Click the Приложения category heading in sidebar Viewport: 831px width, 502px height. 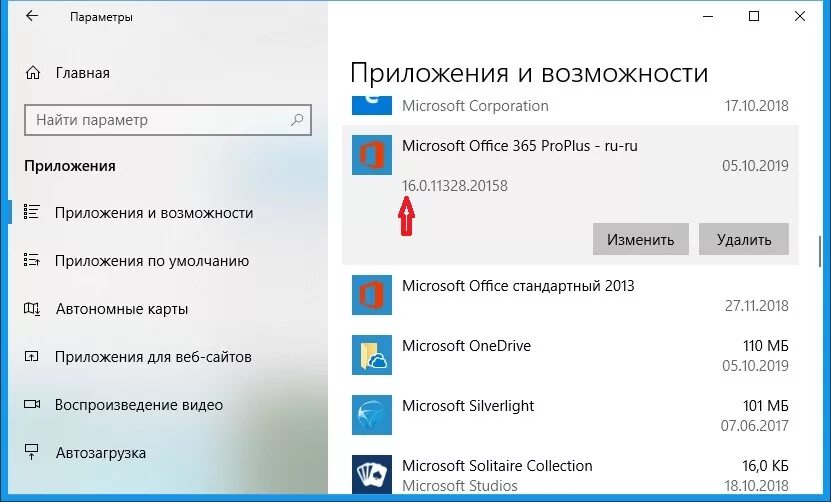69,166
